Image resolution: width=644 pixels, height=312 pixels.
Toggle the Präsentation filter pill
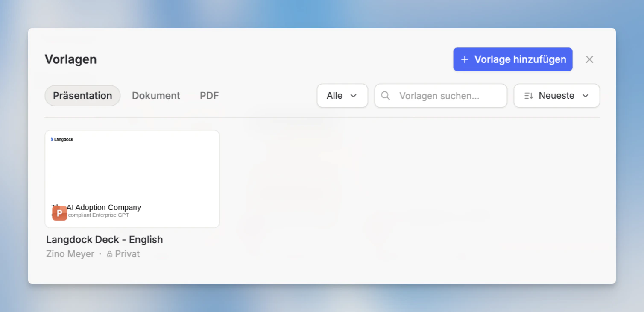click(x=82, y=96)
